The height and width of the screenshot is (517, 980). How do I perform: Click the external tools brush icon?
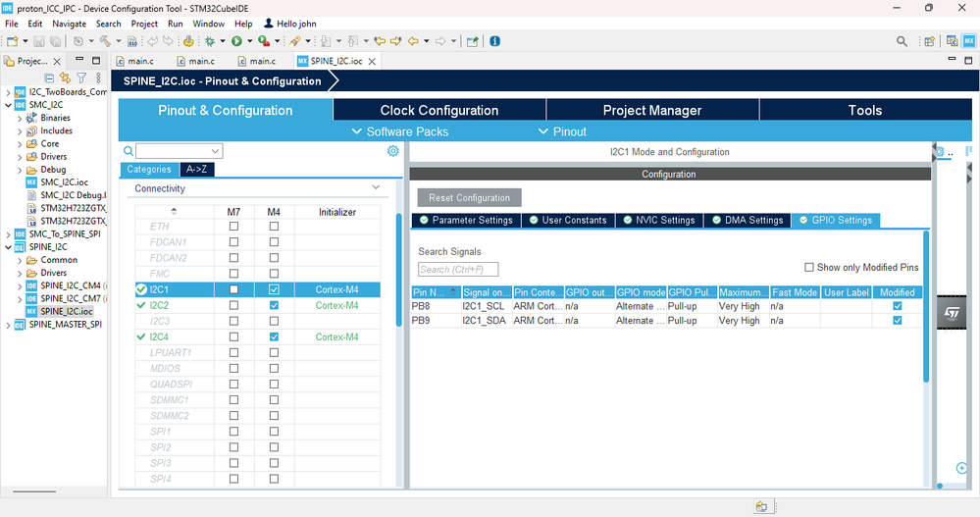point(294,41)
